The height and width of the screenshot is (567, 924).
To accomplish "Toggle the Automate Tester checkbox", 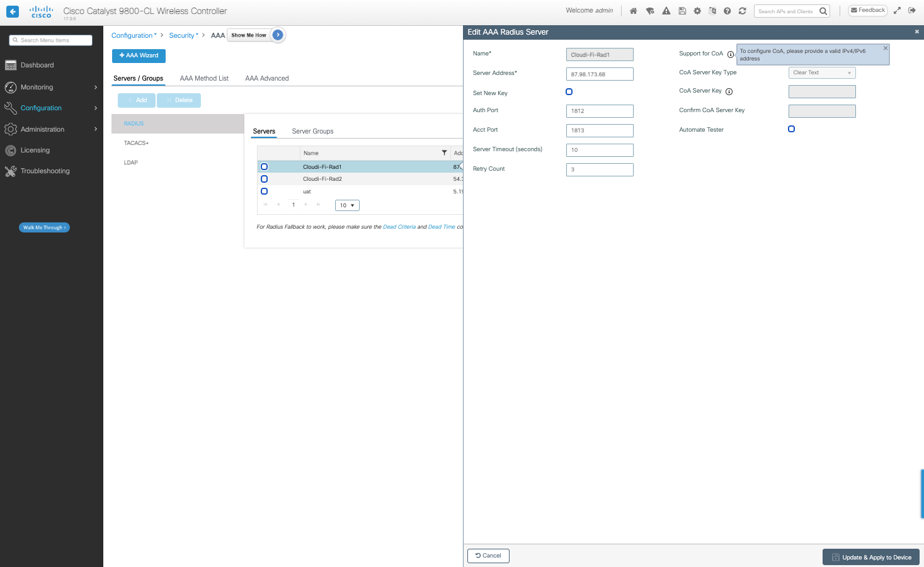I will click(x=791, y=129).
